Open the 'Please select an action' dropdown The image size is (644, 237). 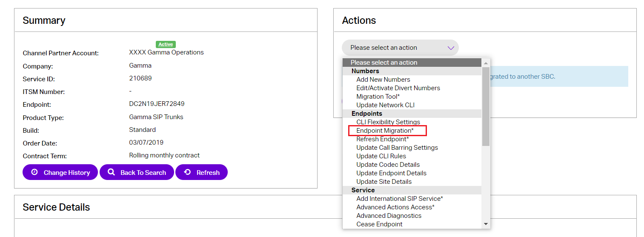tap(400, 48)
